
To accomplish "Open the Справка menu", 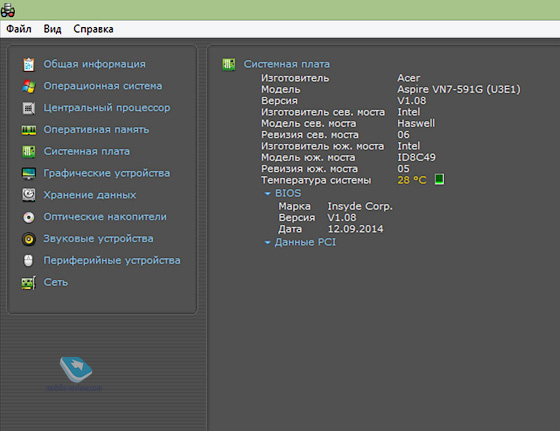I will click(94, 29).
